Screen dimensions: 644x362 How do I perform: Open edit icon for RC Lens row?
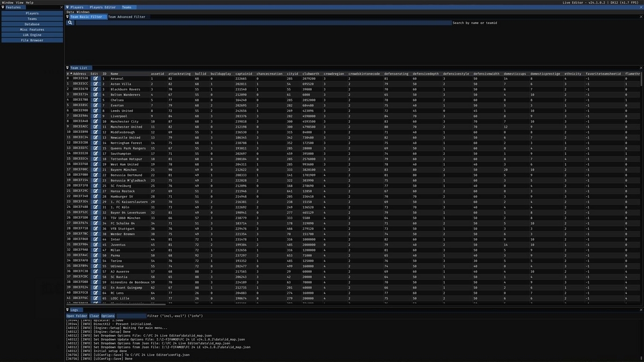(x=96, y=293)
